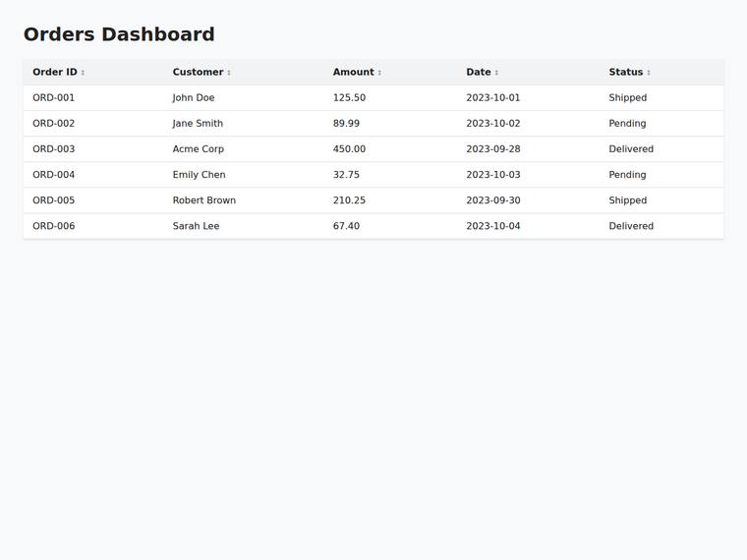Click the date 2023-10-03
Viewport: 747px width, 560px height.
click(493, 175)
